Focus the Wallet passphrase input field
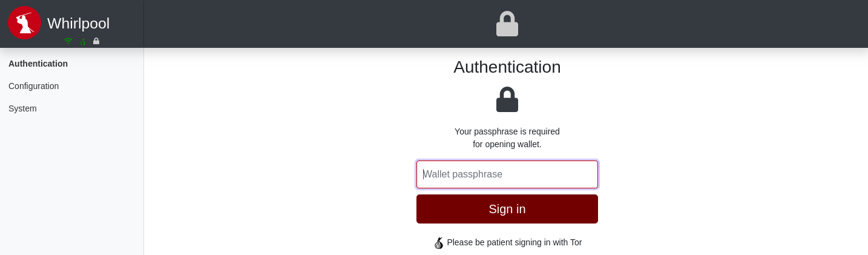This screenshot has width=868, height=255. pos(507,174)
